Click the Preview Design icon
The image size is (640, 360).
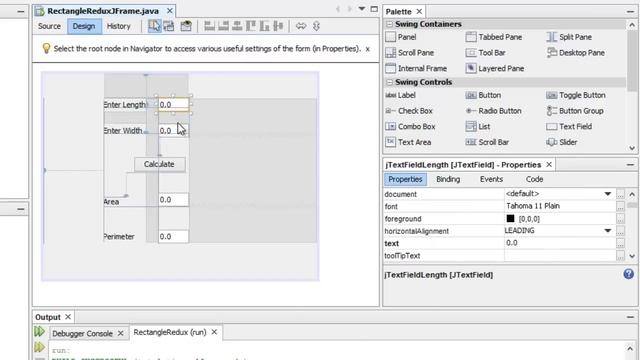[x=186, y=26]
